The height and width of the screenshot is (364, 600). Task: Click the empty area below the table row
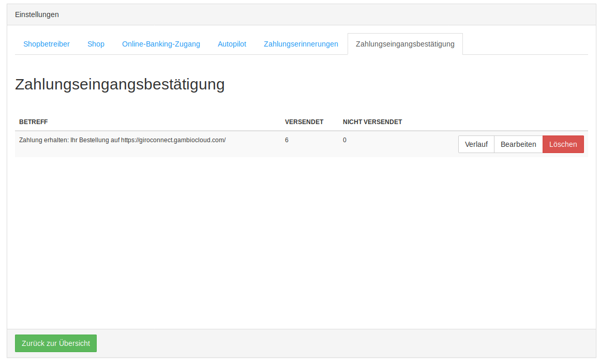pos(301,238)
